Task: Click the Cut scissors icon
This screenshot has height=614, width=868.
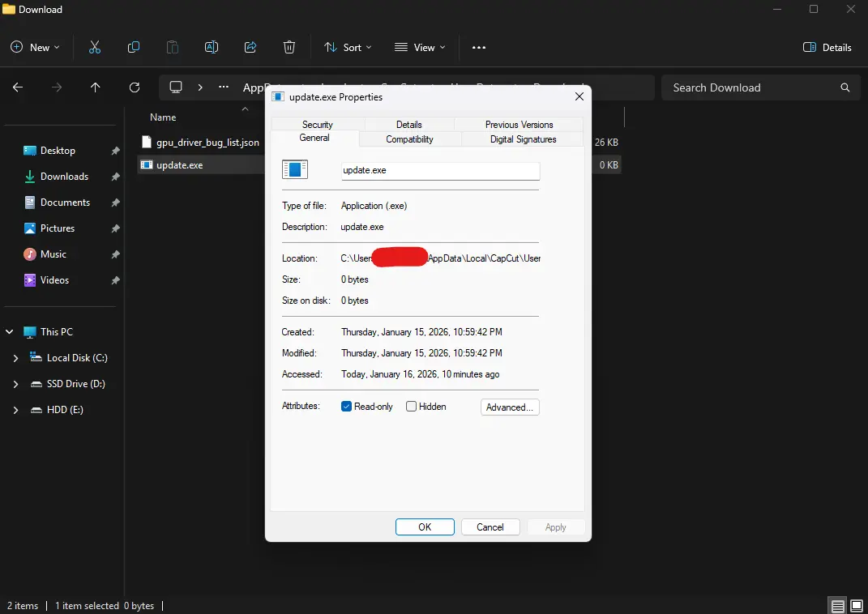Action: [95, 48]
